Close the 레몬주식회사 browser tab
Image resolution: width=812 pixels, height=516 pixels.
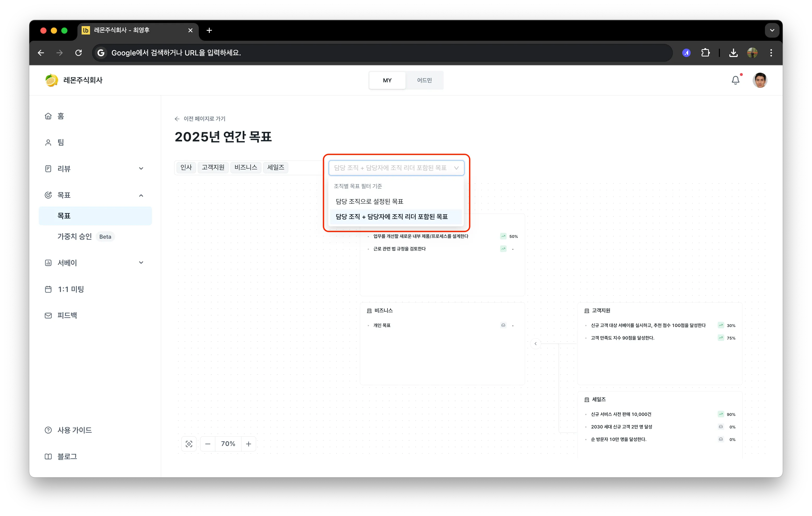(190, 30)
